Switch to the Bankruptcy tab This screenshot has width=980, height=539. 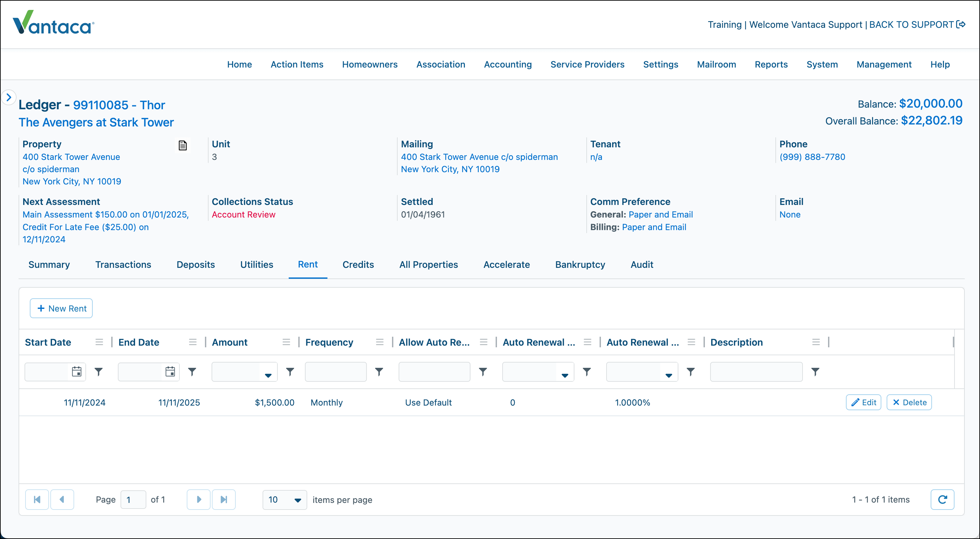point(580,264)
